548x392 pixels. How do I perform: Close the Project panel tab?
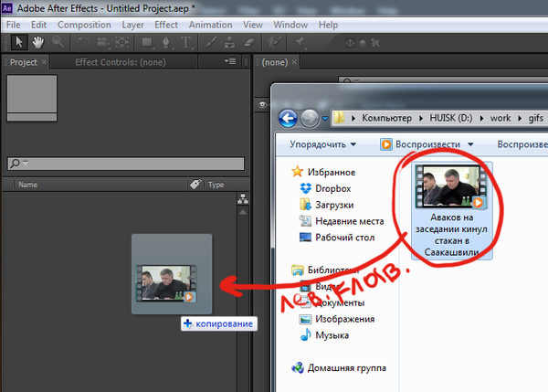point(44,62)
